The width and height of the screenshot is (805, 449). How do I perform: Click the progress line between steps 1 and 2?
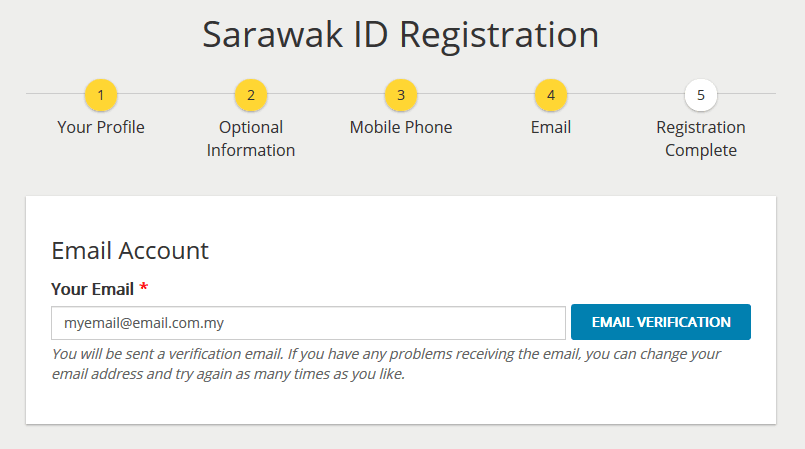coord(176,94)
